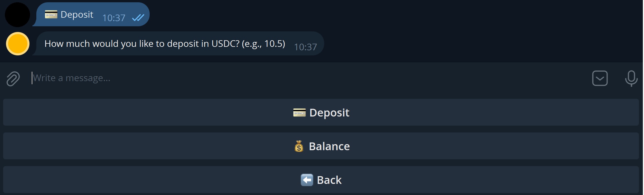644x195 pixels.
Task: Start voice recording with the microphone icon
Action: click(x=631, y=78)
